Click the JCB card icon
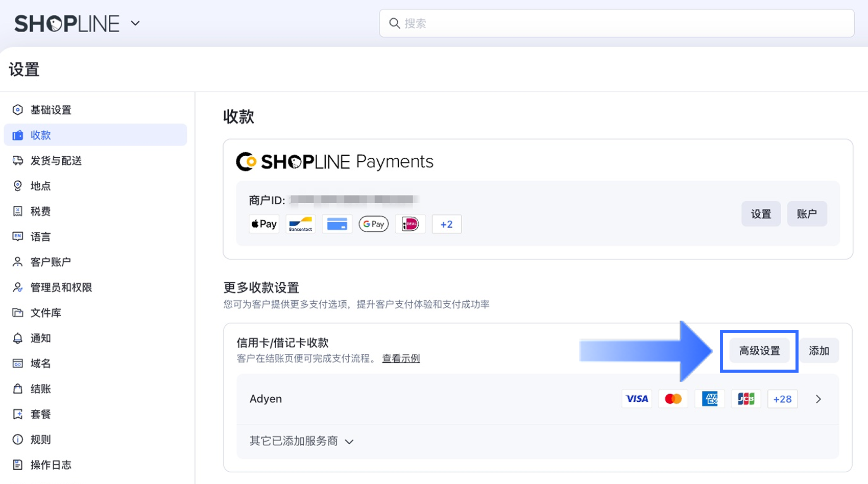The width and height of the screenshot is (868, 484). (746, 399)
